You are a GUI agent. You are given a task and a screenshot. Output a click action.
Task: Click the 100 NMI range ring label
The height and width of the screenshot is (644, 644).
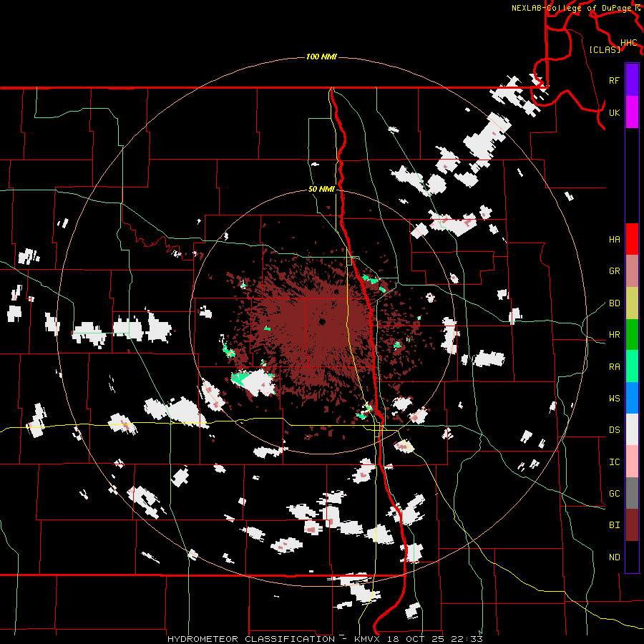[321, 57]
